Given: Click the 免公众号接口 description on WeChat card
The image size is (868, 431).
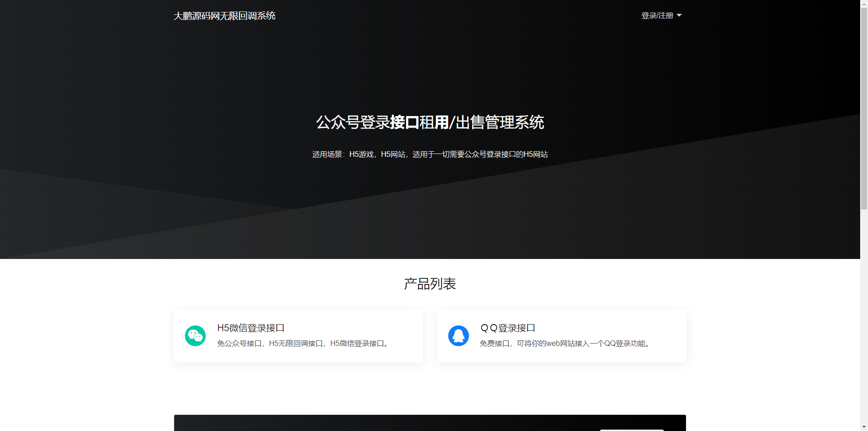Looking at the screenshot, I should (x=302, y=344).
